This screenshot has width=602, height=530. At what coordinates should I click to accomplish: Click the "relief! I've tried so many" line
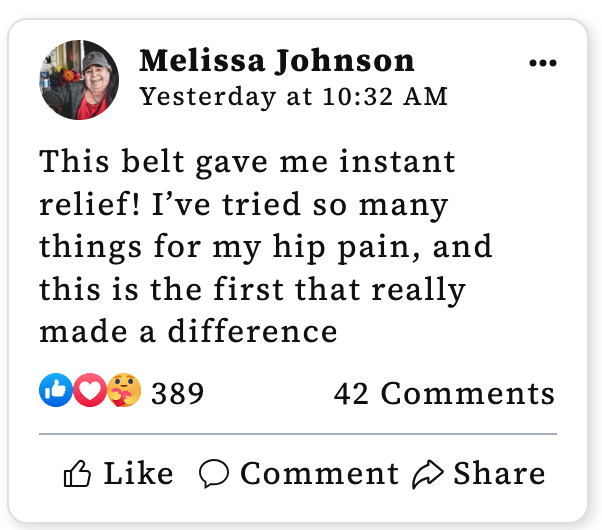pyautogui.click(x=244, y=204)
